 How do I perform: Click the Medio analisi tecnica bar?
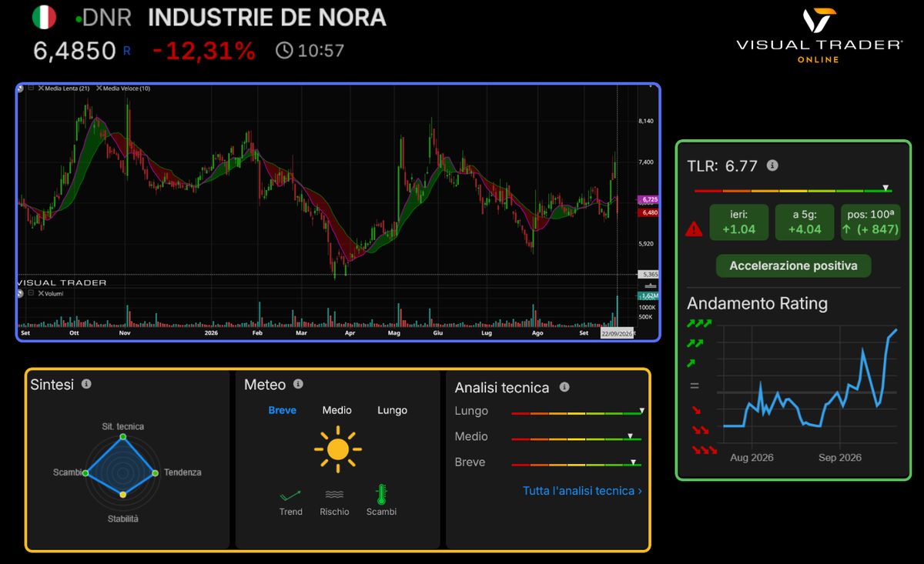point(577,439)
